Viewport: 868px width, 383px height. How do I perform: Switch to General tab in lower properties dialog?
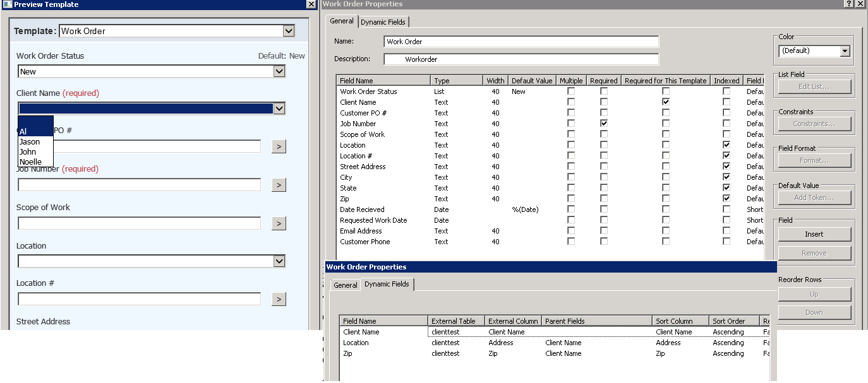346,285
